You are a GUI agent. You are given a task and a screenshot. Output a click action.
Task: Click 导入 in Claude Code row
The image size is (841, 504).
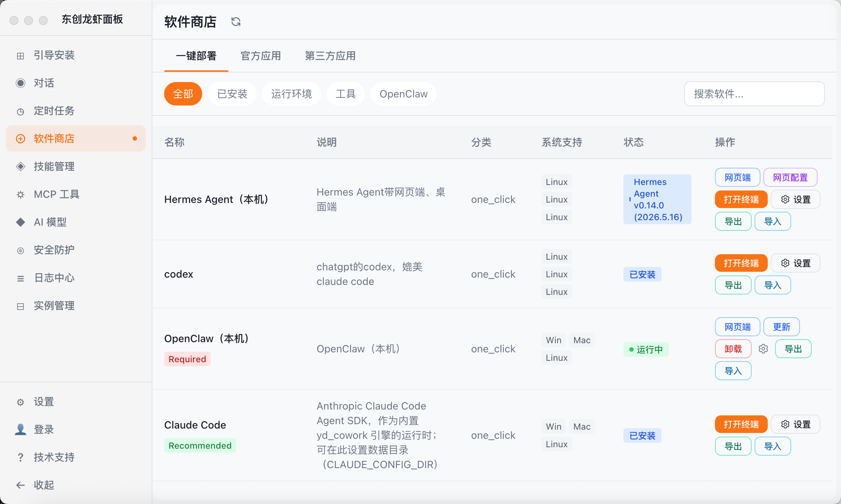pyautogui.click(x=773, y=446)
